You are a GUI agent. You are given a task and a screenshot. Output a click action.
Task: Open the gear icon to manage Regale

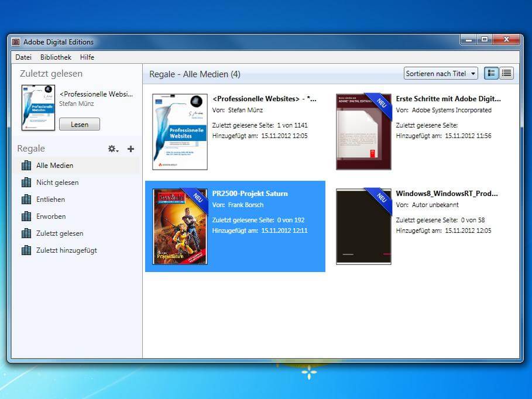(x=111, y=149)
